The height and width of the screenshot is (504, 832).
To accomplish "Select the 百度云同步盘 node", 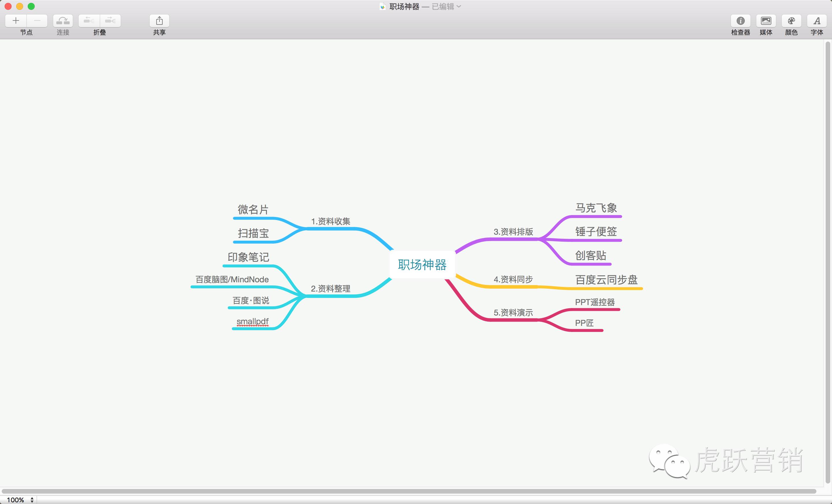I will click(x=606, y=280).
